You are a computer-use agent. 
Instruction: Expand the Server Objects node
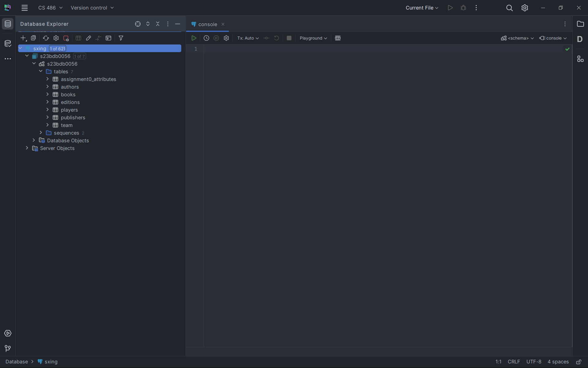point(27,148)
